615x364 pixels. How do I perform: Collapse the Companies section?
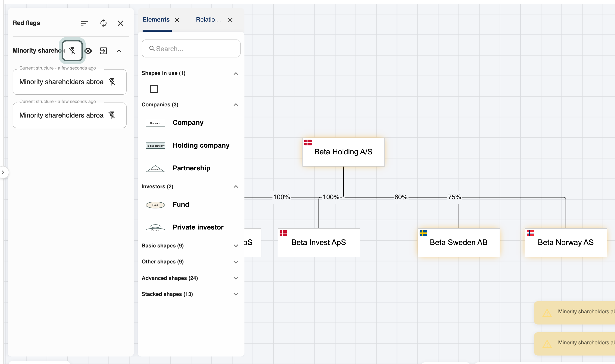pyautogui.click(x=236, y=105)
